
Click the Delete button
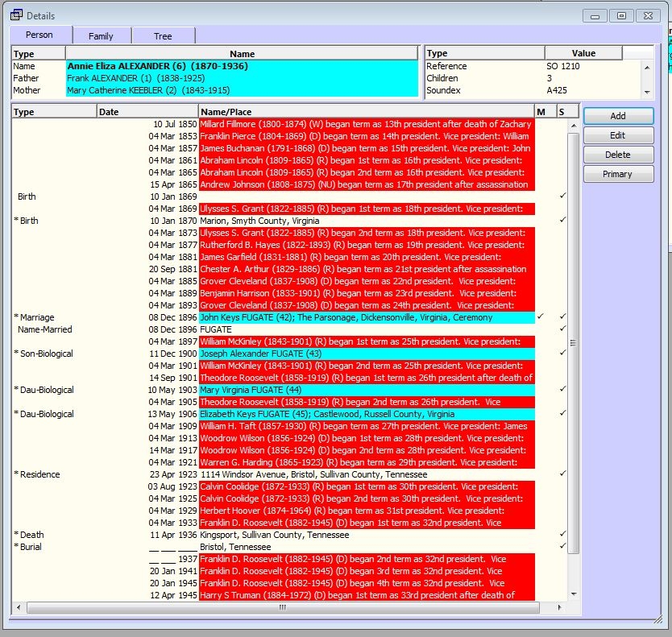(618, 155)
